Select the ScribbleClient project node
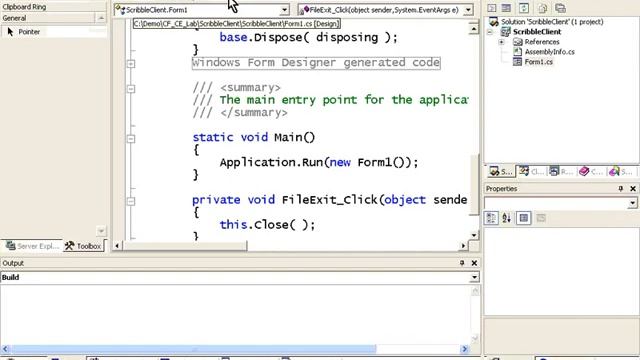This screenshot has height=360, width=640. click(x=537, y=32)
